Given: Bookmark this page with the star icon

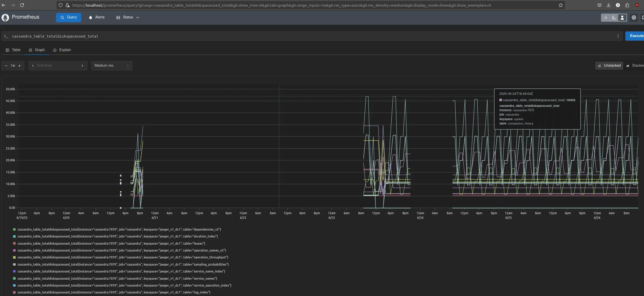Looking at the screenshot, I should [561, 5].
